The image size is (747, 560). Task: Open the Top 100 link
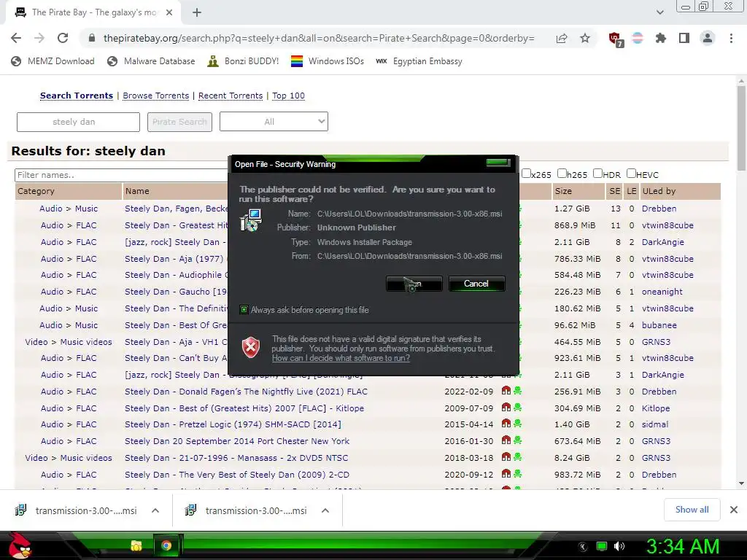coord(288,96)
